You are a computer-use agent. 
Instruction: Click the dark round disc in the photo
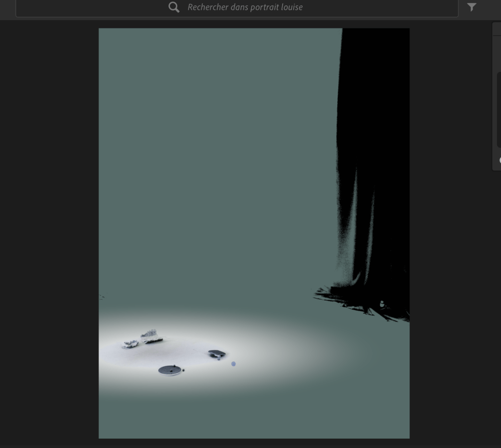[169, 370]
